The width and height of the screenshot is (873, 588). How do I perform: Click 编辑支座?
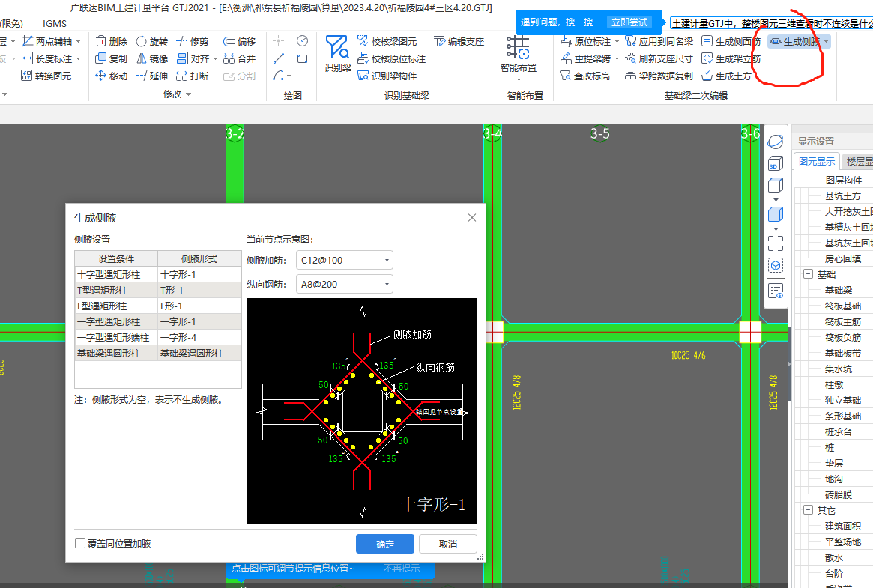point(459,42)
